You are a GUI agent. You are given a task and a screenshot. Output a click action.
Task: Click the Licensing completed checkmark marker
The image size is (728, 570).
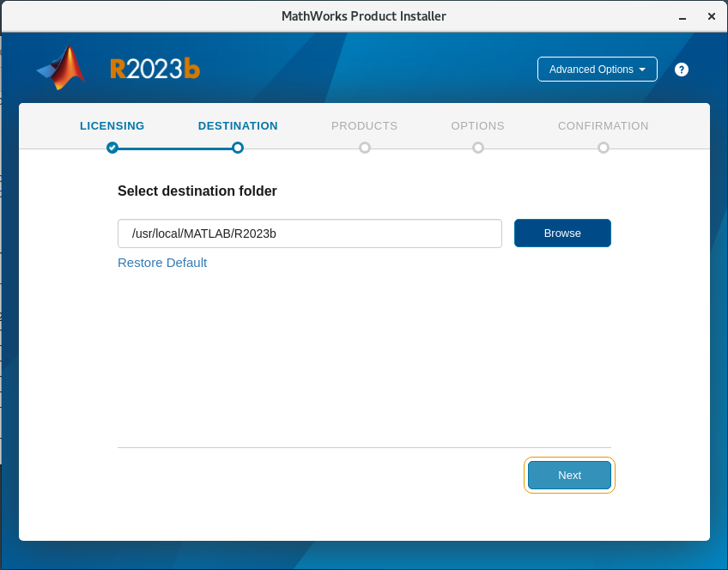click(x=112, y=148)
